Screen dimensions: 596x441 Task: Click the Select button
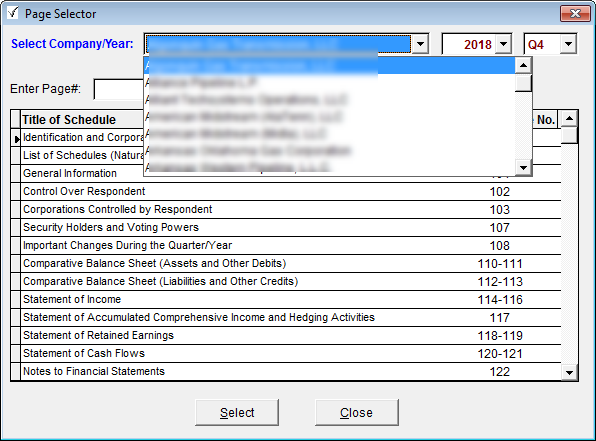click(237, 412)
